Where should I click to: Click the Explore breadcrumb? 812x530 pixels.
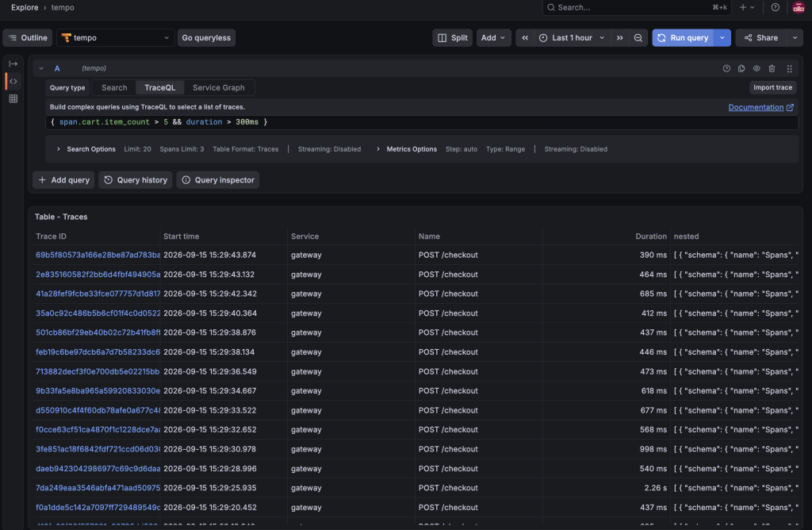pyautogui.click(x=25, y=8)
